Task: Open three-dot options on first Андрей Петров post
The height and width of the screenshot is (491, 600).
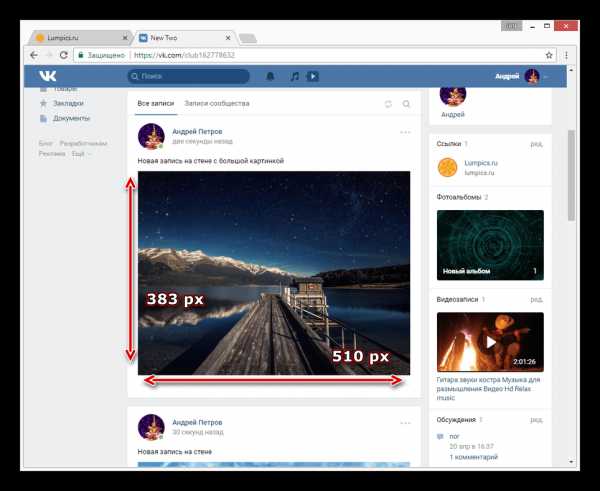Action: 405,132
